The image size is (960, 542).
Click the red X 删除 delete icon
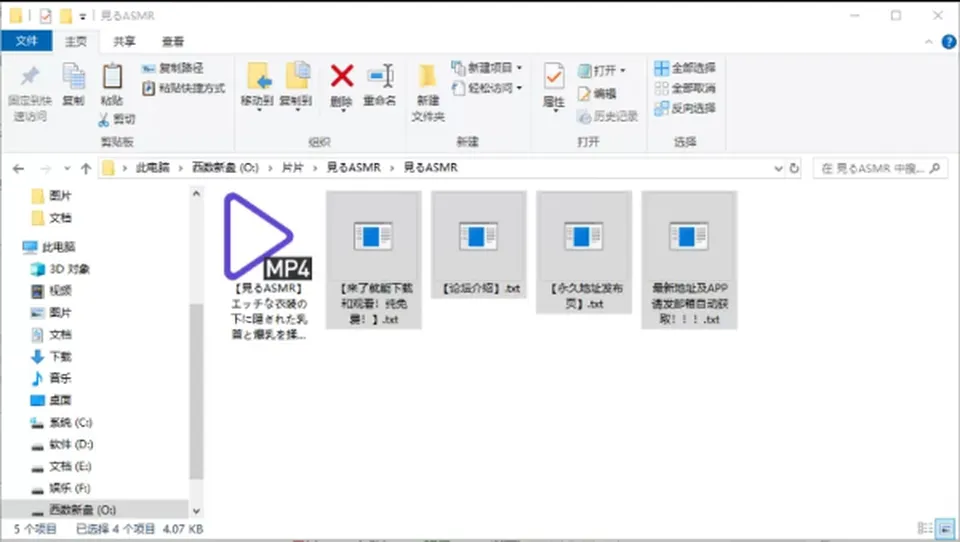point(342,76)
